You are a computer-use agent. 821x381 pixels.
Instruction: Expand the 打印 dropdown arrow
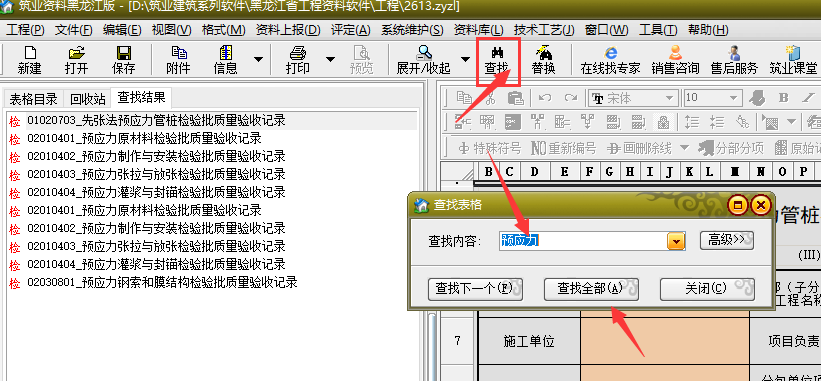click(330, 59)
